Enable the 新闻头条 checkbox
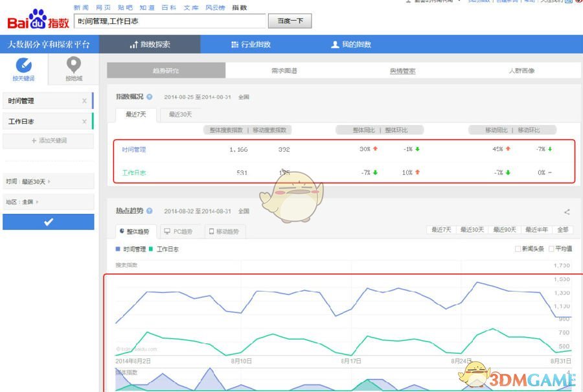 point(518,249)
